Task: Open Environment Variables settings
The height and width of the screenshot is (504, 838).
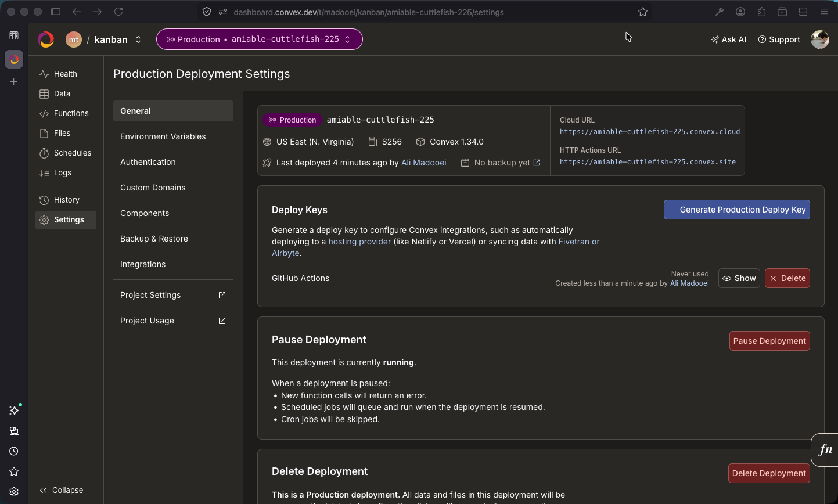Action: 173,136
